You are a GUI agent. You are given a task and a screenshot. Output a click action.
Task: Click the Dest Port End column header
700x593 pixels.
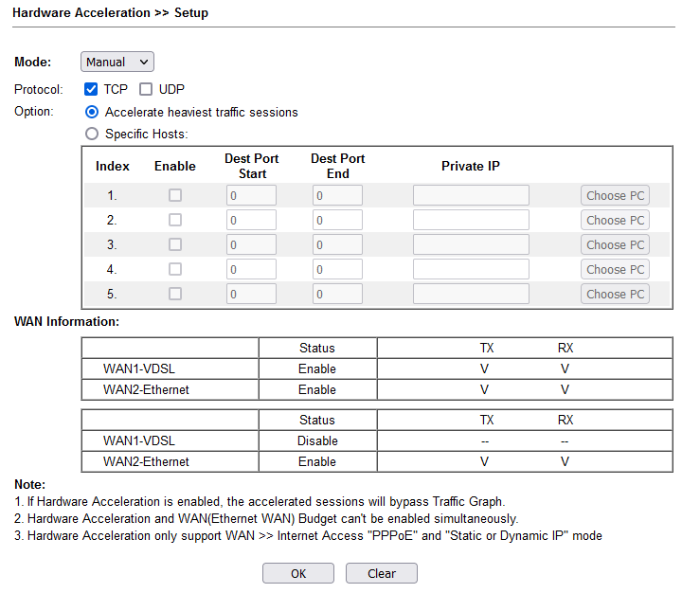[x=338, y=166]
